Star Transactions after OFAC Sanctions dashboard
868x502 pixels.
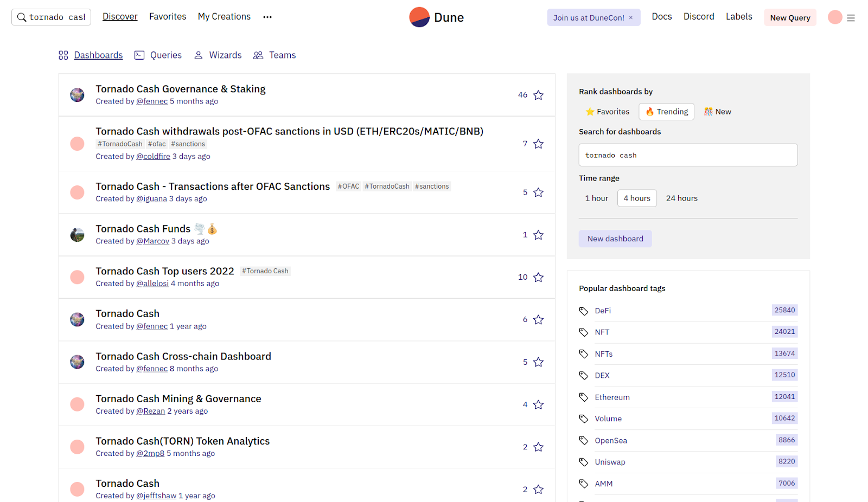click(x=538, y=192)
